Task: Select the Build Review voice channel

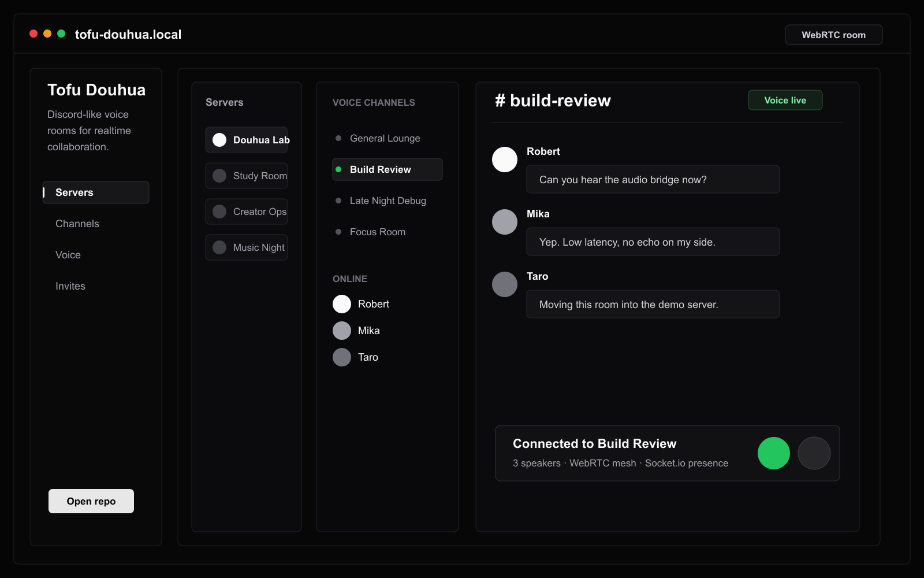Action: pos(388,169)
